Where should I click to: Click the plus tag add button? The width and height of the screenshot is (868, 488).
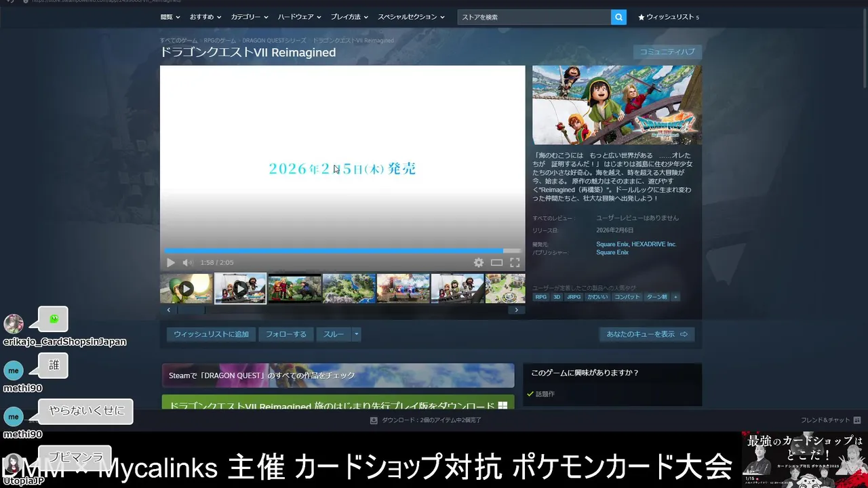[675, 297]
